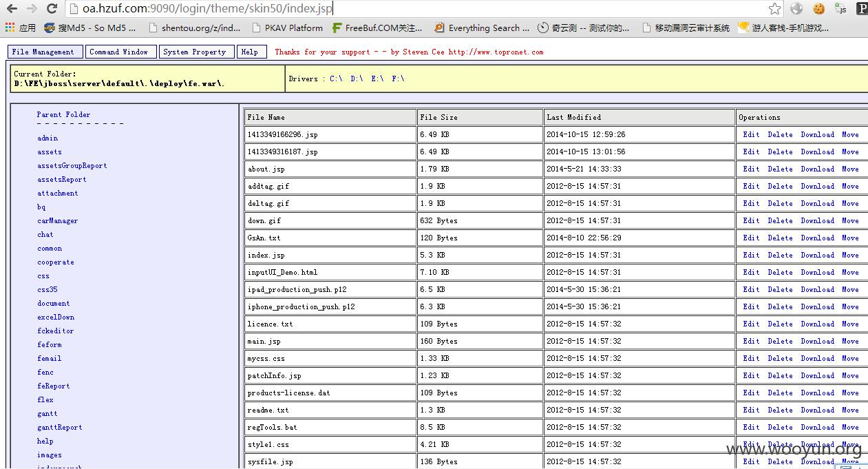868x469 pixels.
Task: Open the Everything Search bookmark
Action: click(482, 28)
